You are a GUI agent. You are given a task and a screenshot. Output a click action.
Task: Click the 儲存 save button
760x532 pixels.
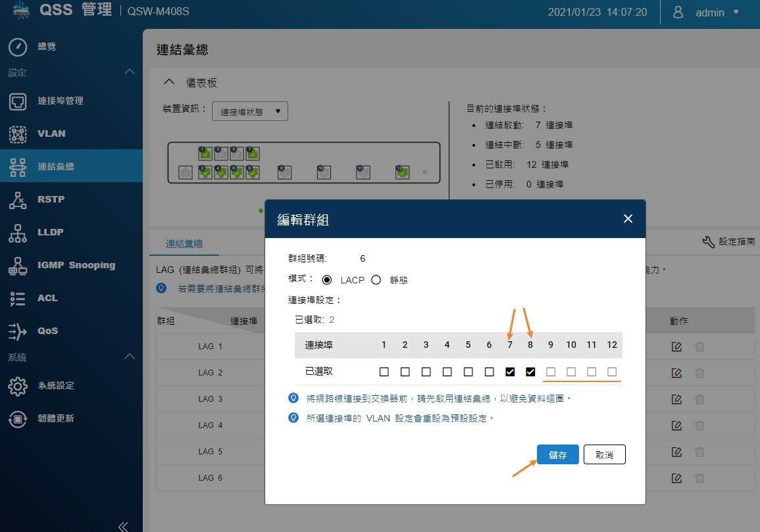pos(557,454)
